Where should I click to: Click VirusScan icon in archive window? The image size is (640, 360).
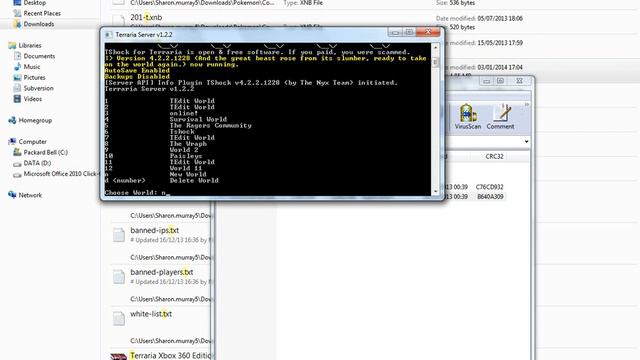tap(468, 117)
